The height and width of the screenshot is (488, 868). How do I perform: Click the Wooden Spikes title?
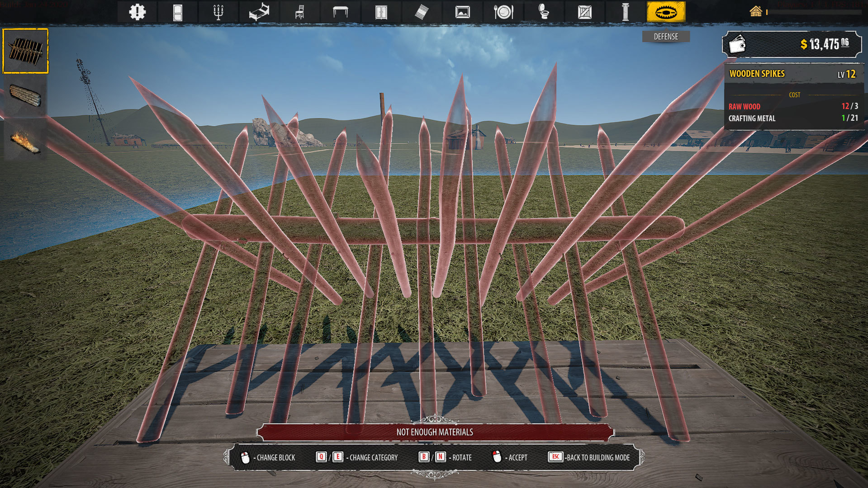[757, 74]
